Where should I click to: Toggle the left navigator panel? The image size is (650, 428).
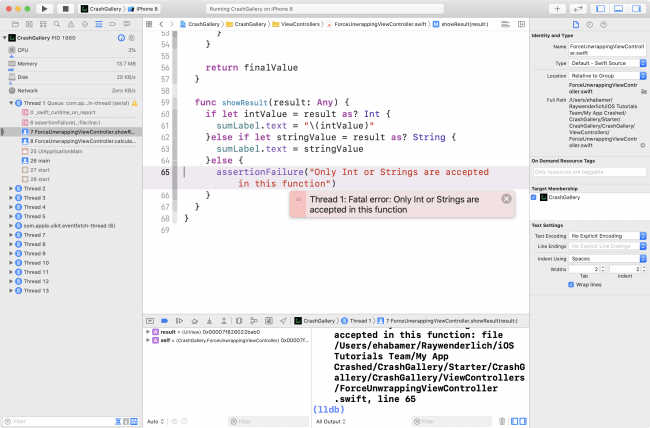click(601, 8)
